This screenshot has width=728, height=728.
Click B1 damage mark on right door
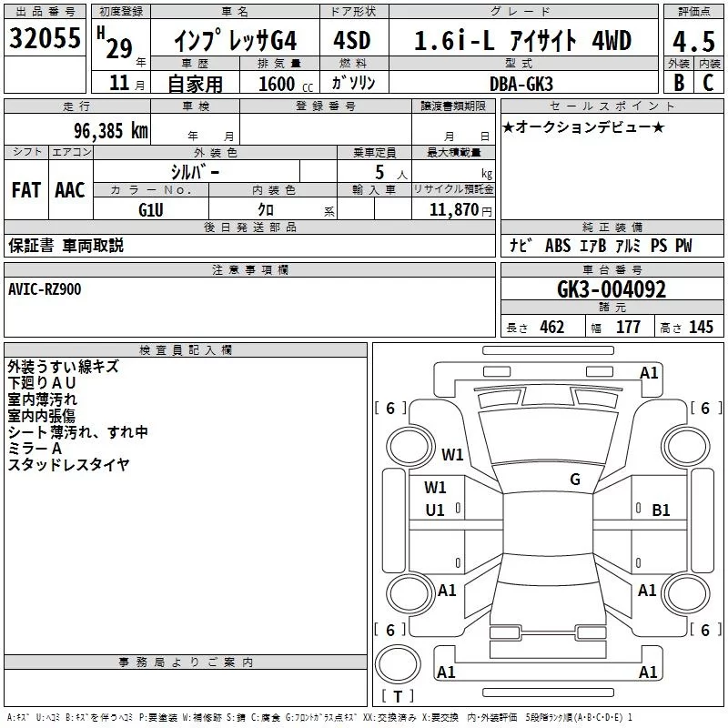tap(661, 511)
